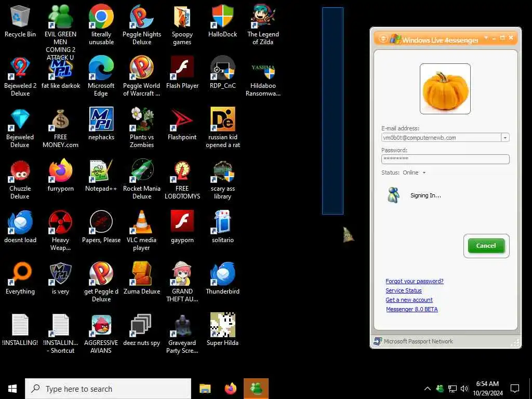Open Messenger 8.0 BETA link
532x399 pixels.
pyautogui.click(x=412, y=309)
